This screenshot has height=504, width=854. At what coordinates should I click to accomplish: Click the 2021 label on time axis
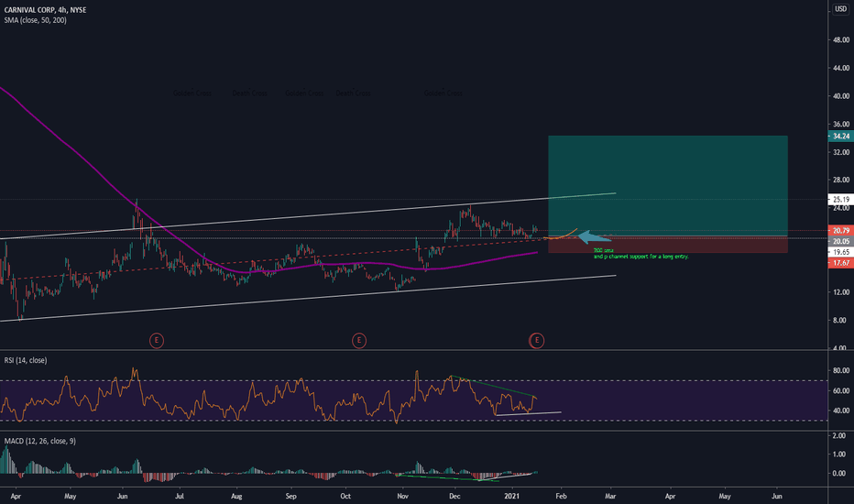tap(512, 496)
